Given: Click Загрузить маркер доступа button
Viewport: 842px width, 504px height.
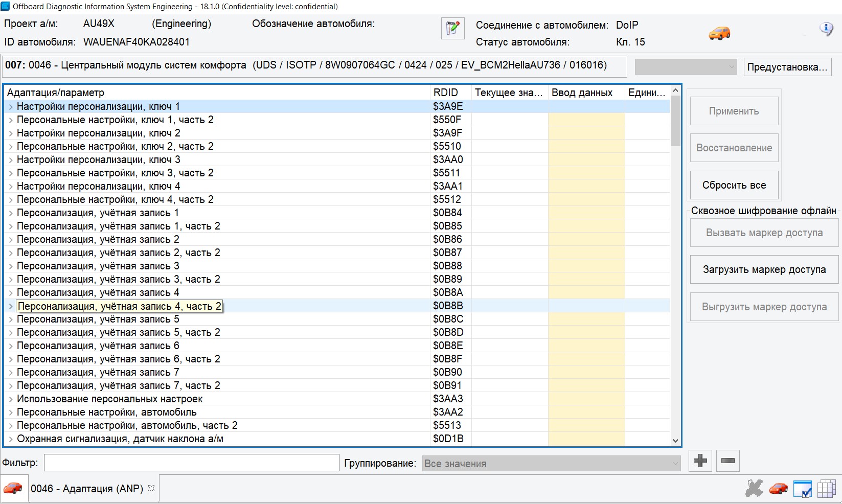Looking at the screenshot, I should point(764,269).
